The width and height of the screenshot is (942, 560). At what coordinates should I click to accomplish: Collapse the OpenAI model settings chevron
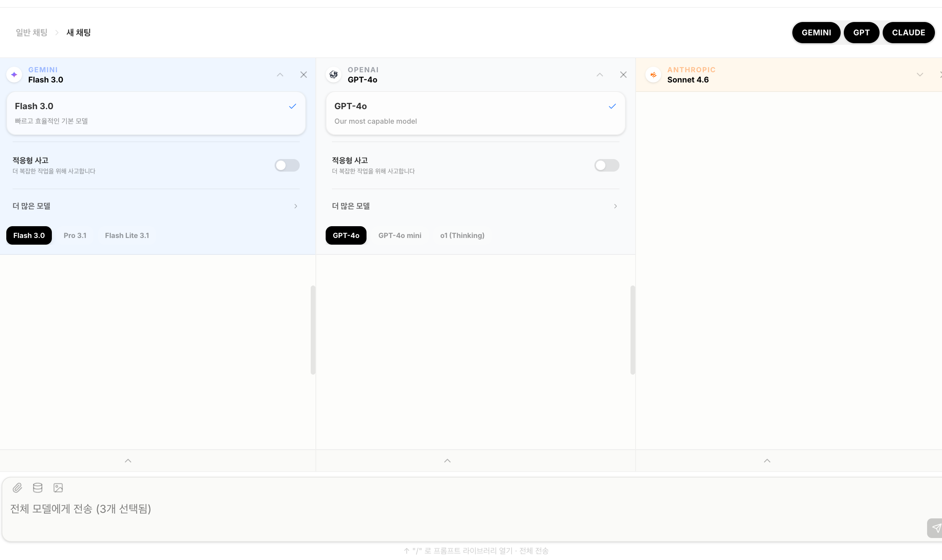600,75
